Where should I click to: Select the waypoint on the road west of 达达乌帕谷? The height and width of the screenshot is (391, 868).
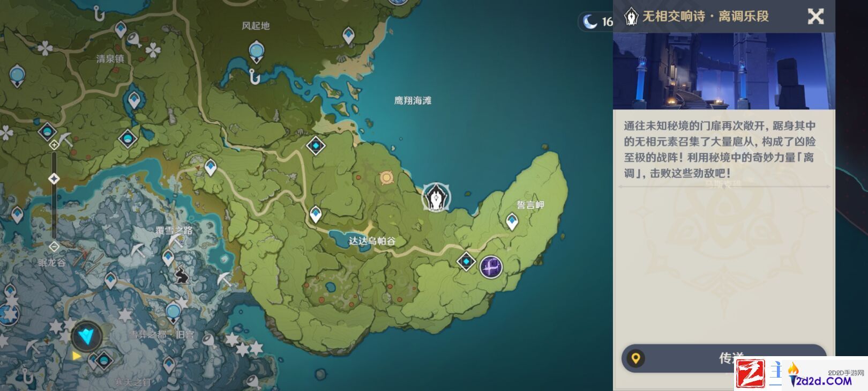(211, 167)
